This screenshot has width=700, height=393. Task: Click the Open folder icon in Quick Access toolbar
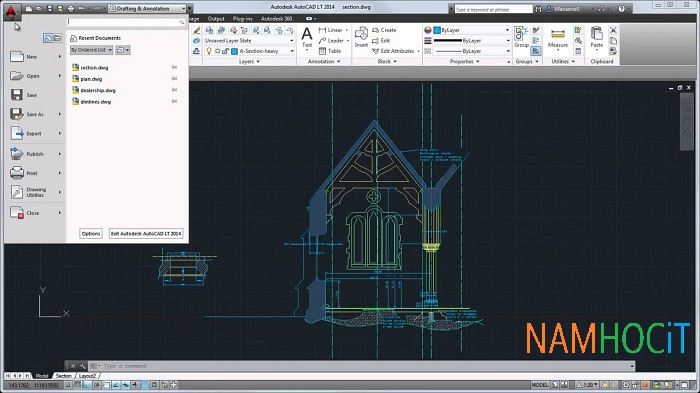(39, 8)
